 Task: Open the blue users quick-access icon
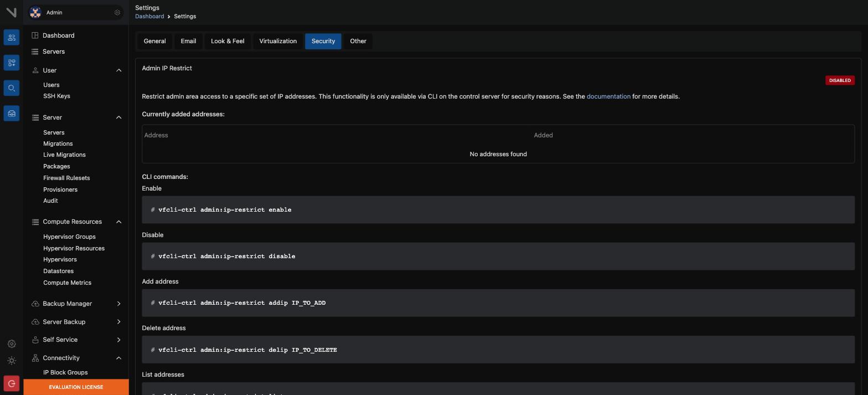pyautogui.click(x=12, y=37)
